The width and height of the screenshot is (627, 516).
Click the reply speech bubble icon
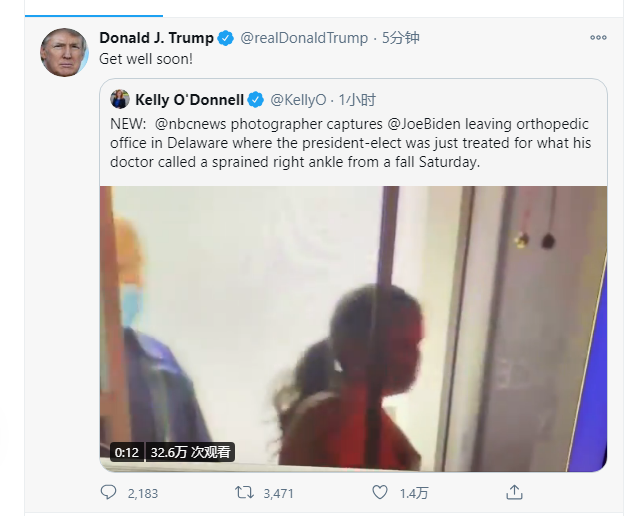(x=108, y=492)
